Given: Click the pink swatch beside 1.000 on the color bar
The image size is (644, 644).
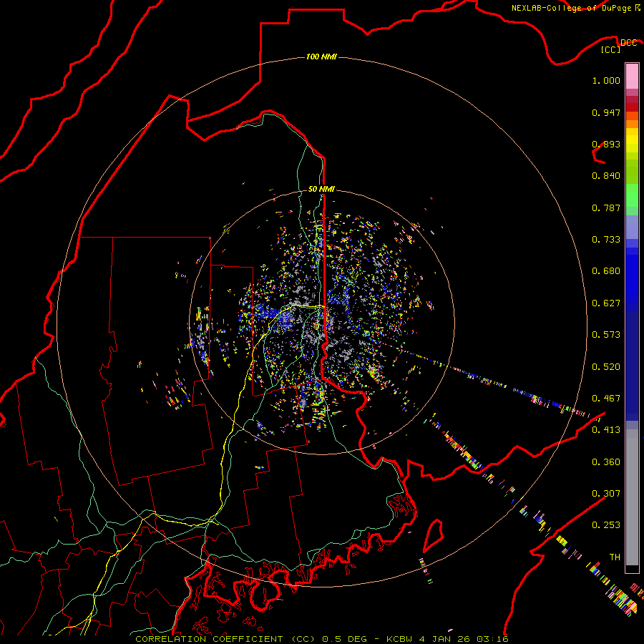Looking at the screenshot, I should pyautogui.click(x=632, y=77).
